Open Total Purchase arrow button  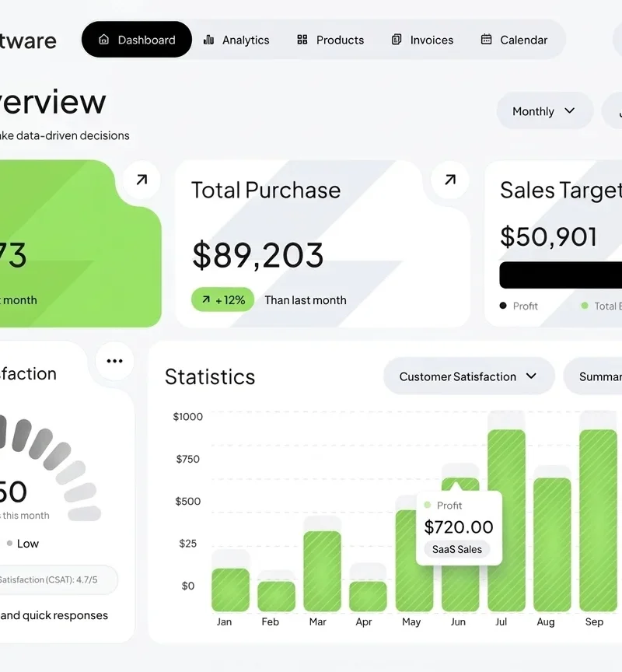pos(450,180)
